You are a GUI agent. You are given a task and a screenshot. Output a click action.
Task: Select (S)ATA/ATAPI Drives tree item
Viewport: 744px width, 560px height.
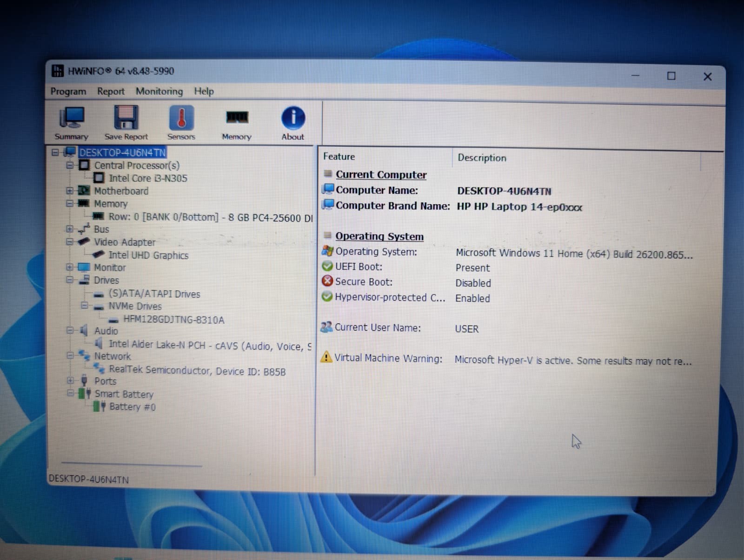coord(154,293)
